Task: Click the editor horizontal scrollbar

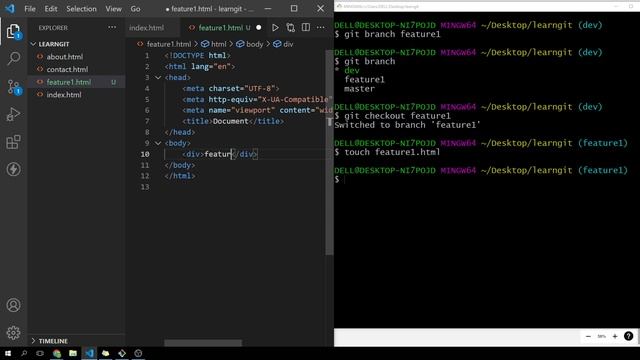Action: pos(203,343)
